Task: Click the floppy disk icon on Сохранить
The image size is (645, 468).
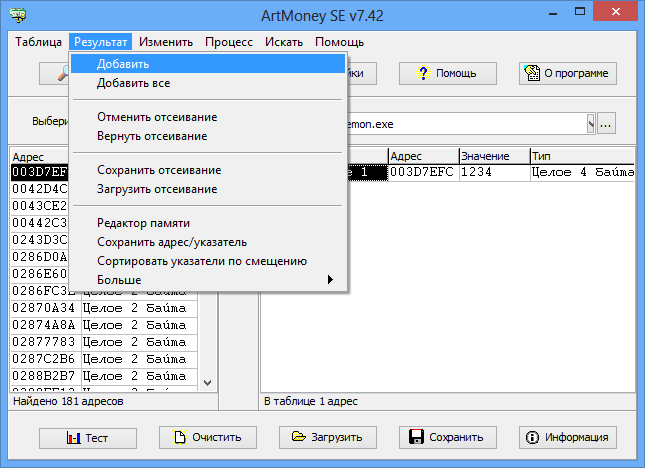Action: coord(416,437)
